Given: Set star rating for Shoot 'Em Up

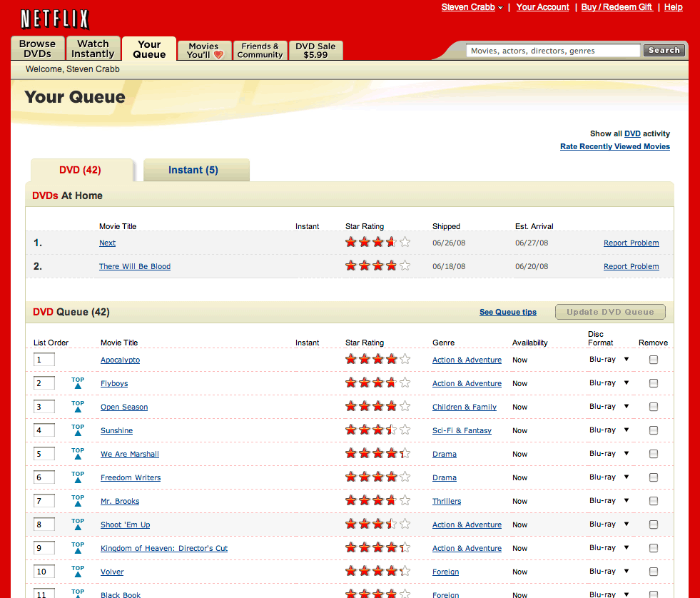Looking at the screenshot, I should 377,524.
